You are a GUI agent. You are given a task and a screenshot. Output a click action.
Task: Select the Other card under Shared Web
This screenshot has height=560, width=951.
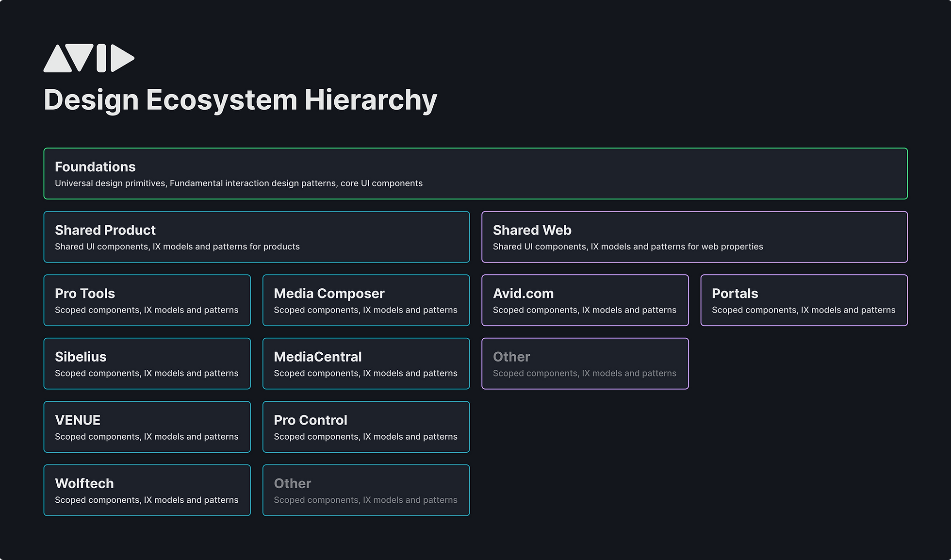click(x=585, y=363)
